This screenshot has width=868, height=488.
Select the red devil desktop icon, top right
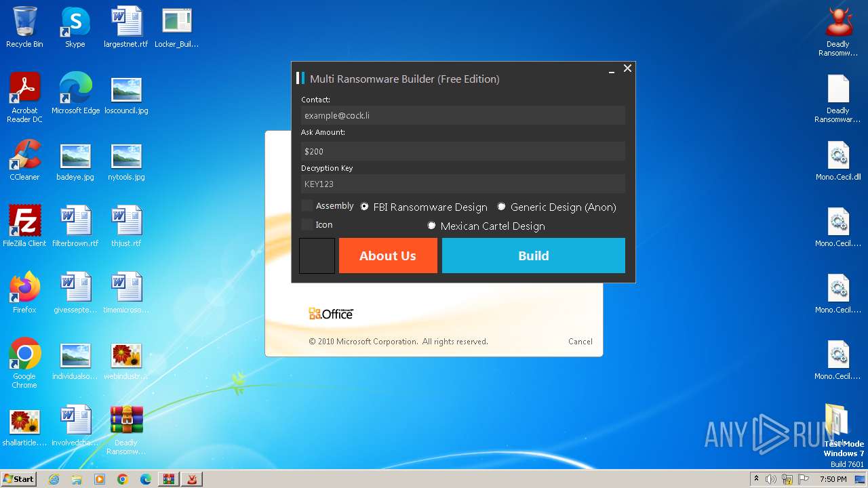(x=838, y=31)
